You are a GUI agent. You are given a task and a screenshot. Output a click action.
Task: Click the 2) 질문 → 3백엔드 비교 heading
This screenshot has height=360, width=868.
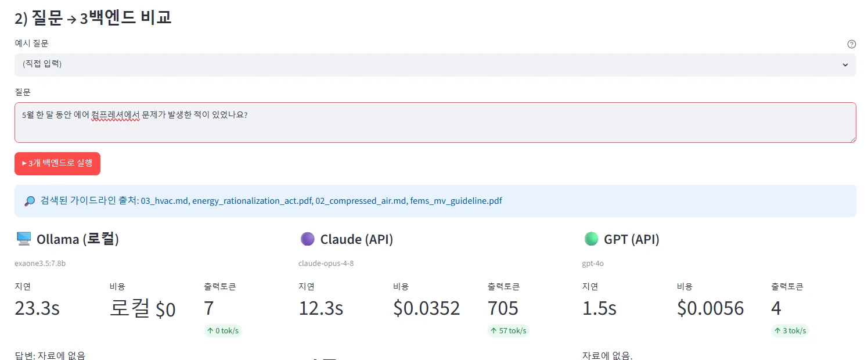click(x=93, y=17)
